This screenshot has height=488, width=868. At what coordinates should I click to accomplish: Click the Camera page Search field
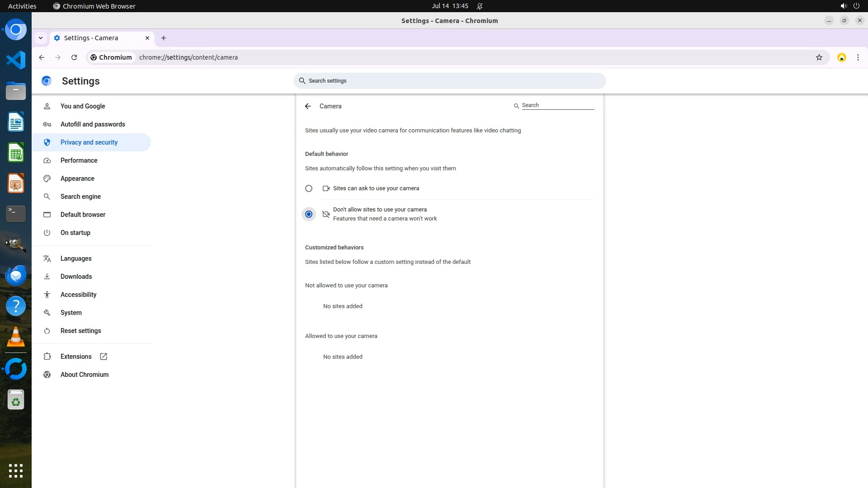click(x=557, y=105)
